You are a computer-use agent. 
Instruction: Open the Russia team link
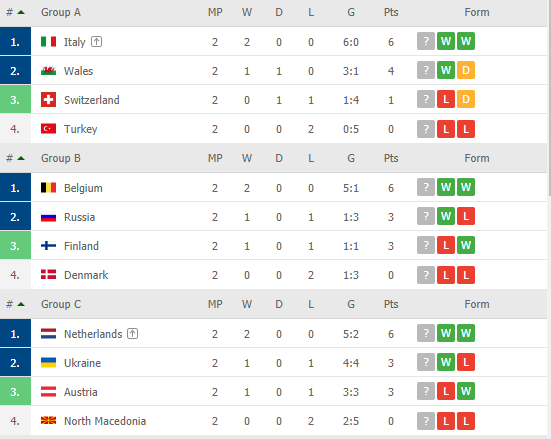pos(79,217)
